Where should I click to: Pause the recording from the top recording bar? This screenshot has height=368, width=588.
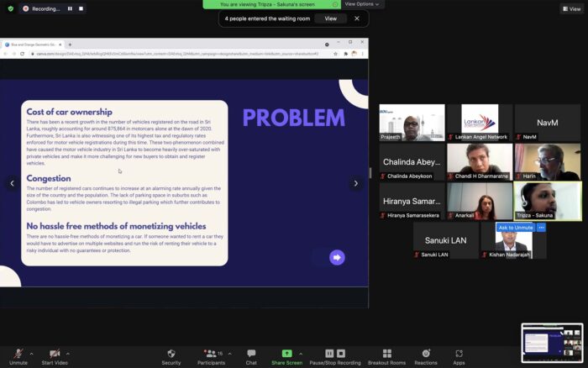tap(70, 8)
